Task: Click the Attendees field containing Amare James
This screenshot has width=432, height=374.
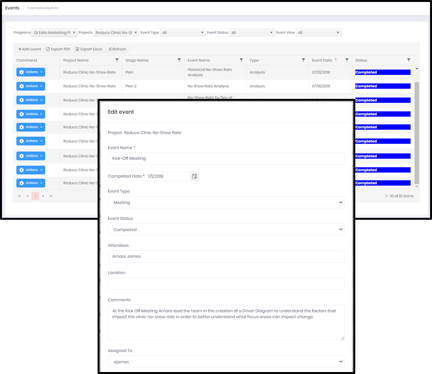Action: click(226, 256)
